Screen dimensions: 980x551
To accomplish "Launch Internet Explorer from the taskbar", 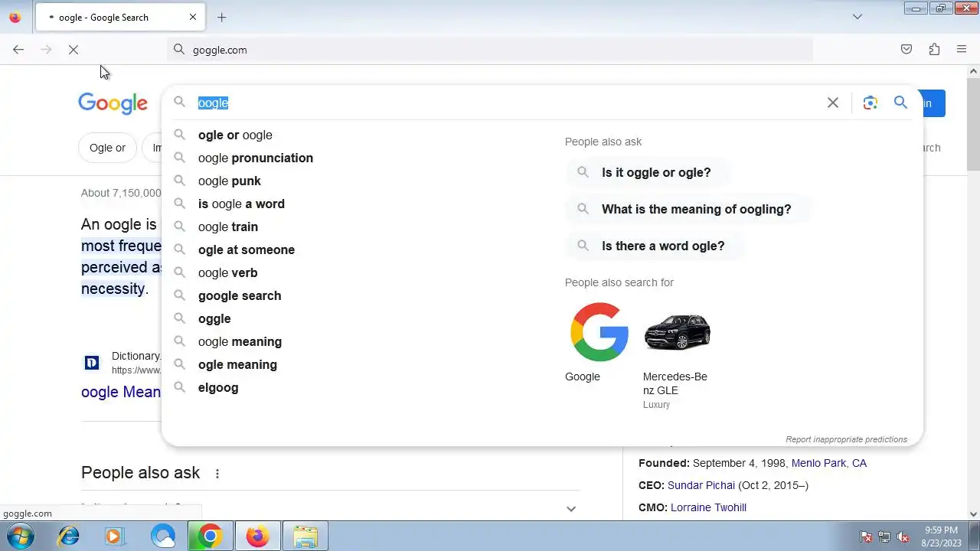I will click(x=68, y=536).
